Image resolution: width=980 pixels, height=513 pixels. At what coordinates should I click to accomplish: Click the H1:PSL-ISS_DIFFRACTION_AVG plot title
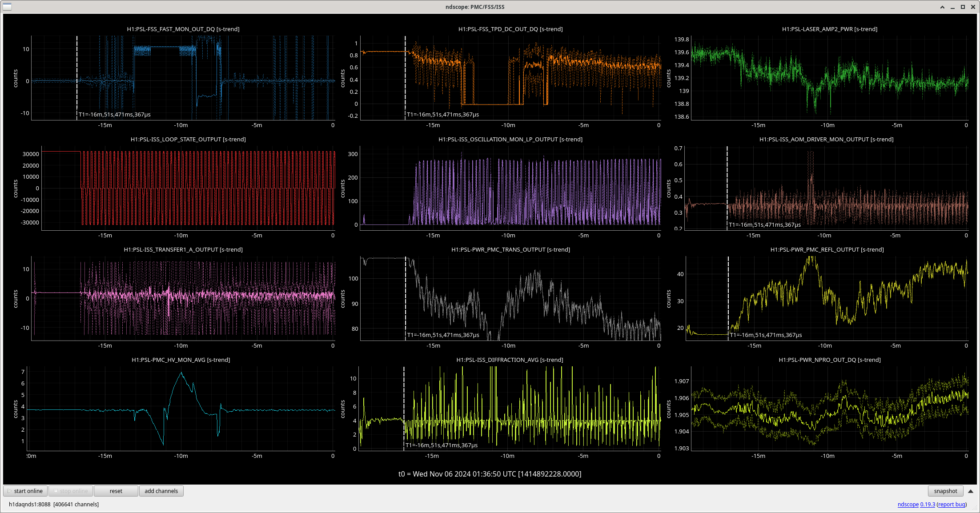click(510, 360)
